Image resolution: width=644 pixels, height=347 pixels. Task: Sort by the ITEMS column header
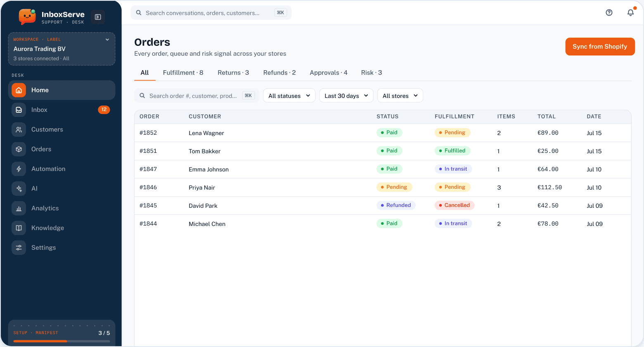click(506, 116)
